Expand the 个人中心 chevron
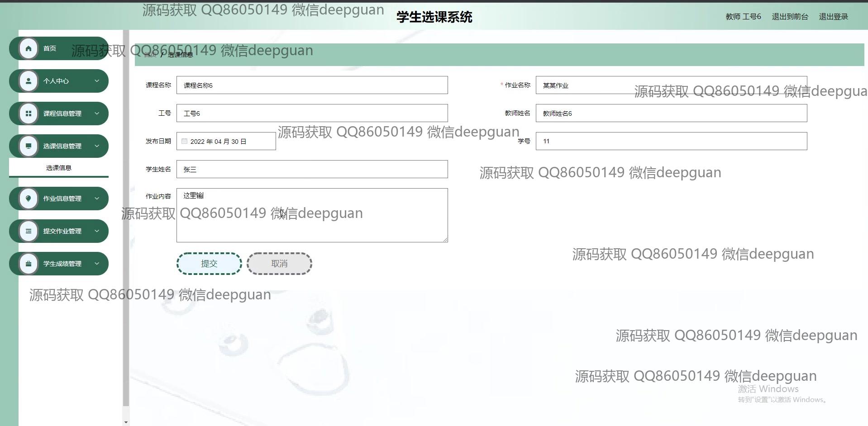Screen dimensions: 868x426 [96, 81]
